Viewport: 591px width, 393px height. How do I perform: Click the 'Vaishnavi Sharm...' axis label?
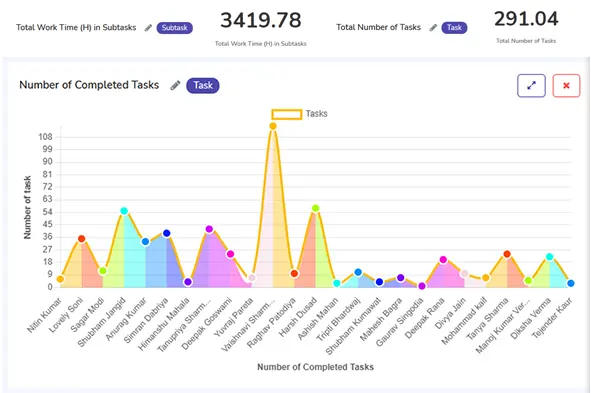pyautogui.click(x=249, y=325)
